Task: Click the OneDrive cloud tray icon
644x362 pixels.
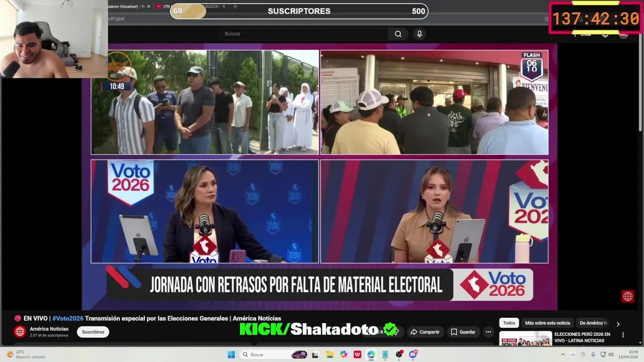Action: tap(573, 354)
